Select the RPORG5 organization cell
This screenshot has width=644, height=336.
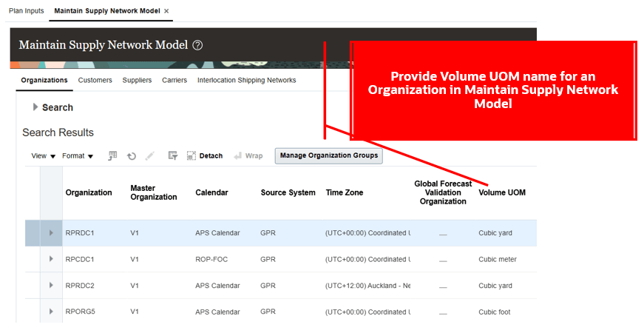[80, 312]
